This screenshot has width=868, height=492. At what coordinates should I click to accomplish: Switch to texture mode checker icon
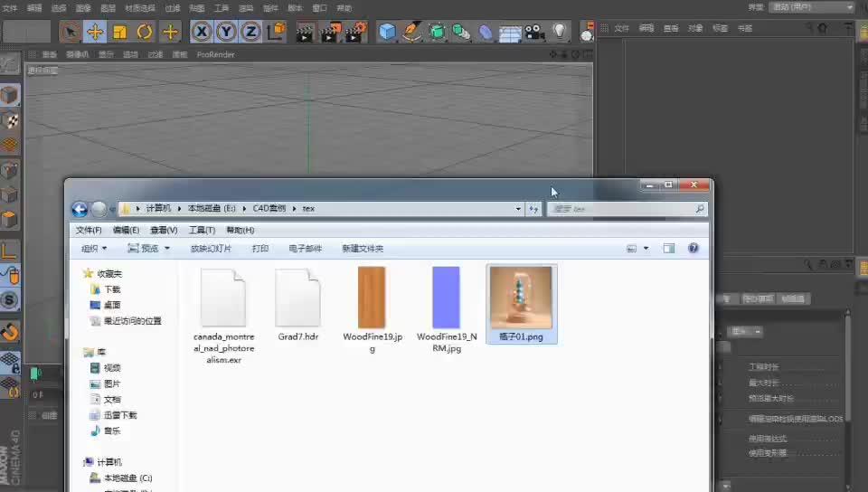point(9,120)
